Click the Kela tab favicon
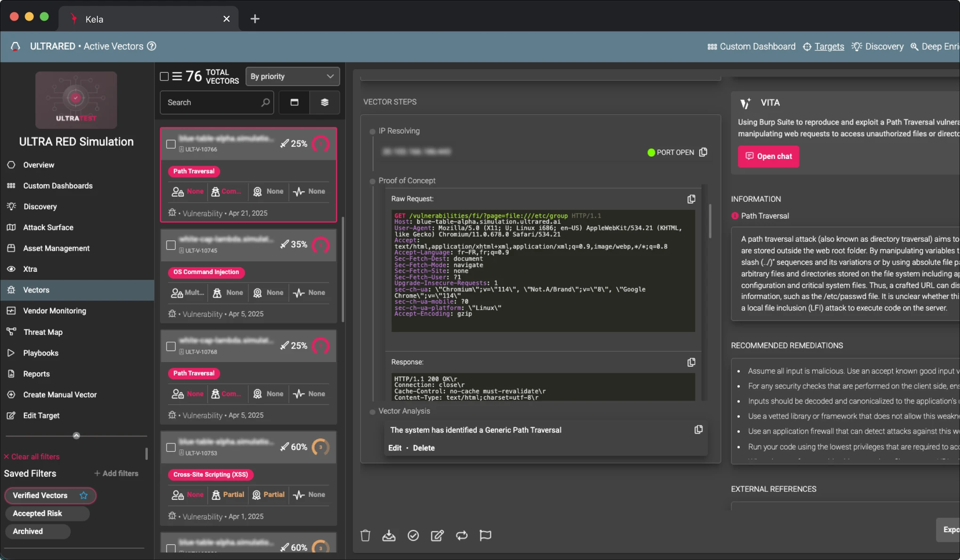The height and width of the screenshot is (560, 960). click(74, 19)
